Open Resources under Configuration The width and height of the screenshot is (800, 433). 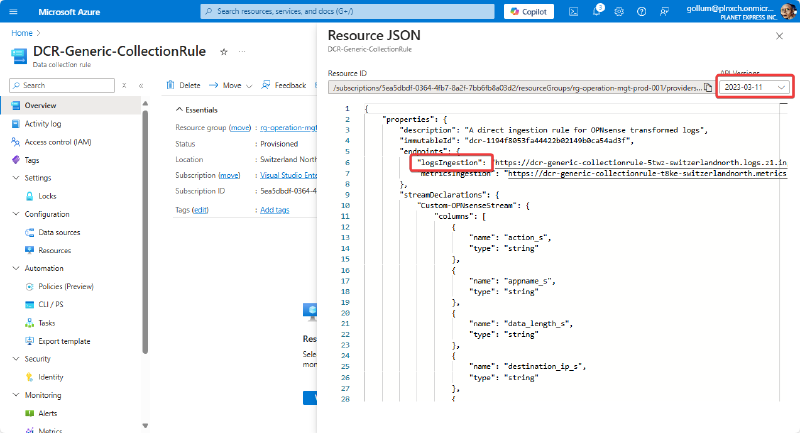55,250
